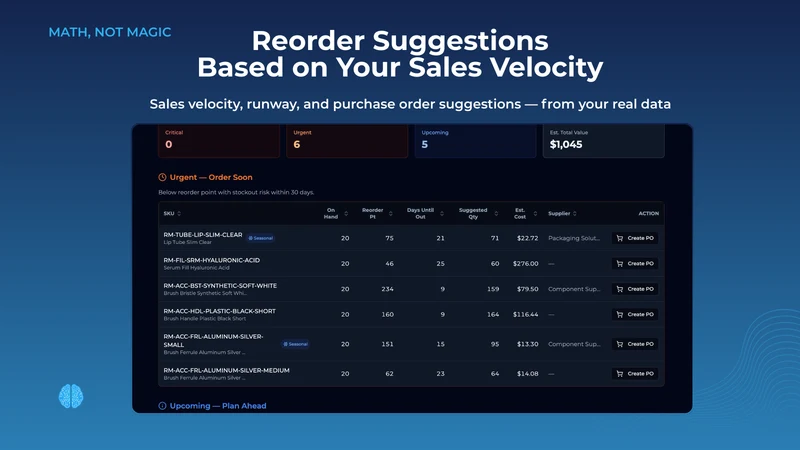Create PO for RM-ACC-BST-SYNTHETIC-SOFT-WHITE
This screenshot has height=450, width=800.
pos(635,289)
